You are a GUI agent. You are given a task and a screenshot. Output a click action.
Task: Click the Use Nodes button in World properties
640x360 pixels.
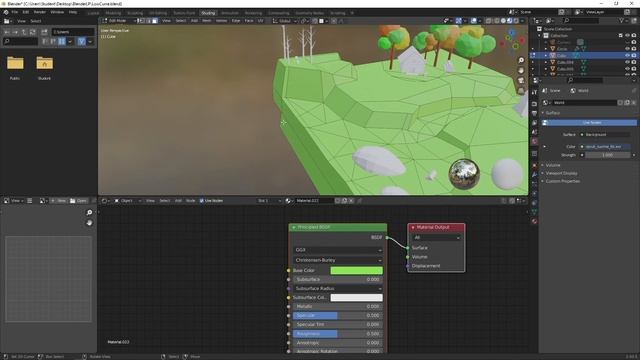589,122
